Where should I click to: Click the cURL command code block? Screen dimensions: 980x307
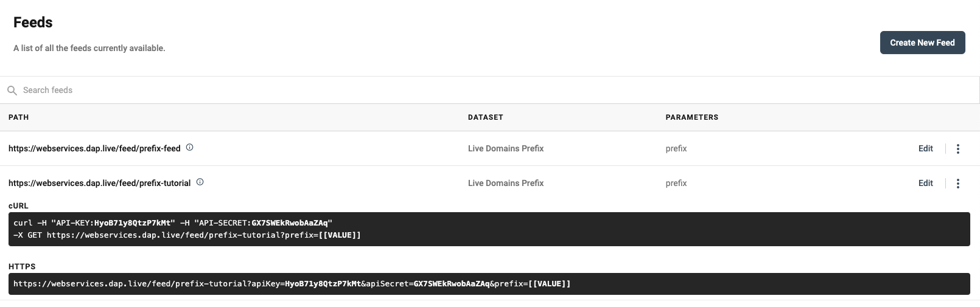point(489,229)
